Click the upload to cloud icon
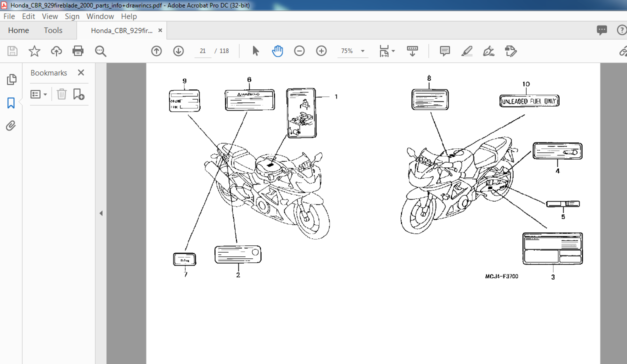 [x=56, y=51]
